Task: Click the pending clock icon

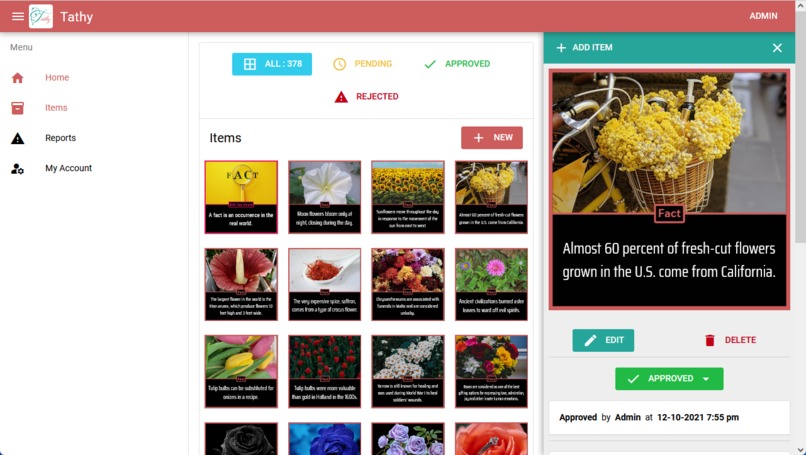Action: click(339, 64)
